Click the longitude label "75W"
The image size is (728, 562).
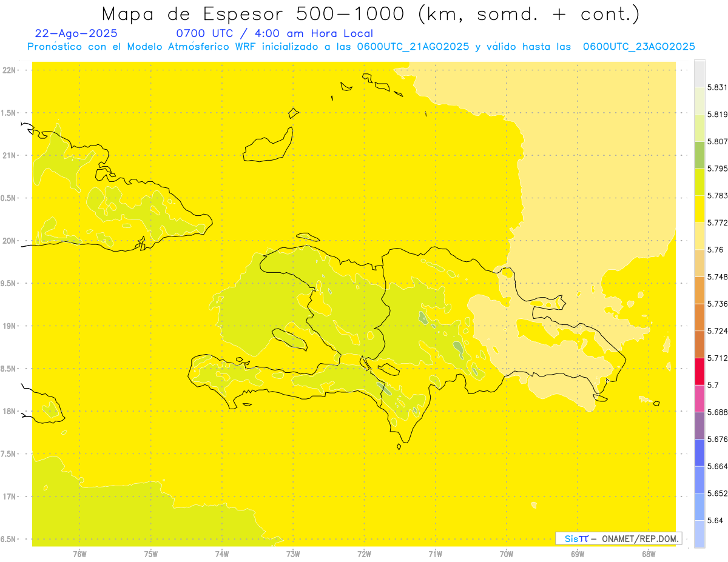click(x=151, y=554)
